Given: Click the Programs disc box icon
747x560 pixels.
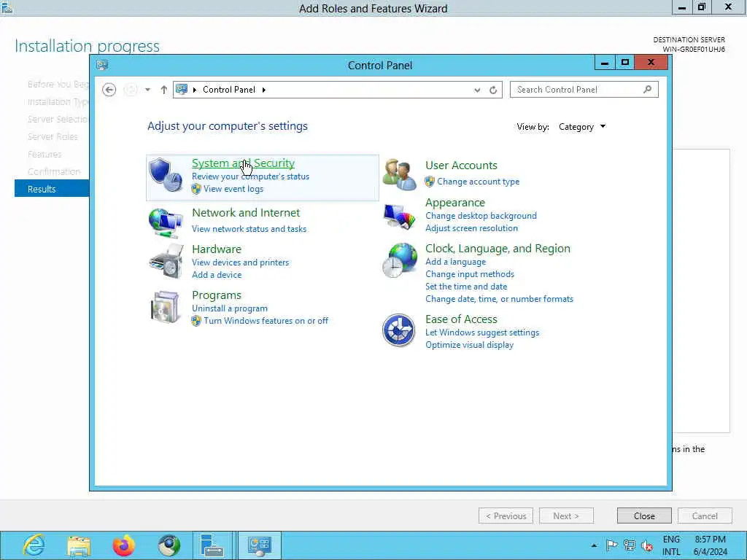Looking at the screenshot, I should click(x=165, y=307).
